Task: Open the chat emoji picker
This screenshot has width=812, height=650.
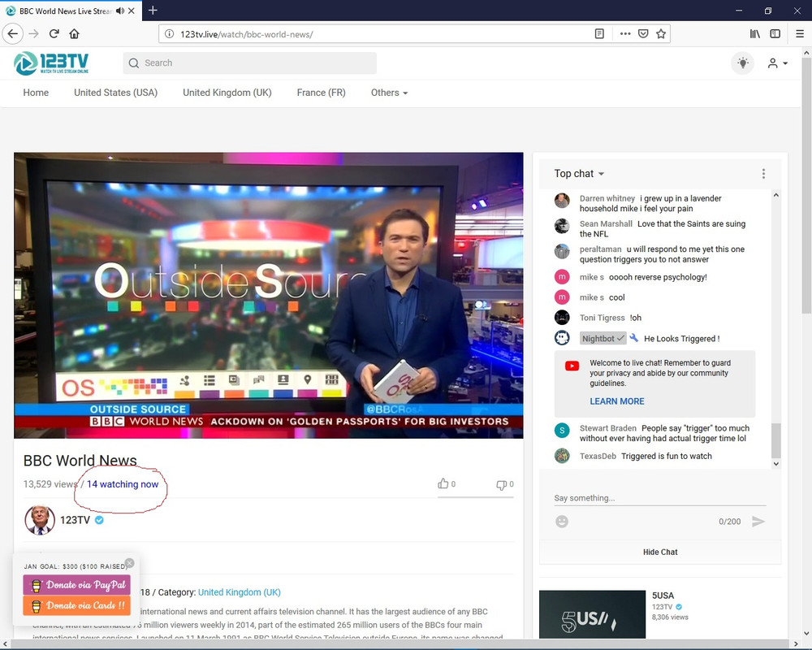Action: click(x=562, y=522)
